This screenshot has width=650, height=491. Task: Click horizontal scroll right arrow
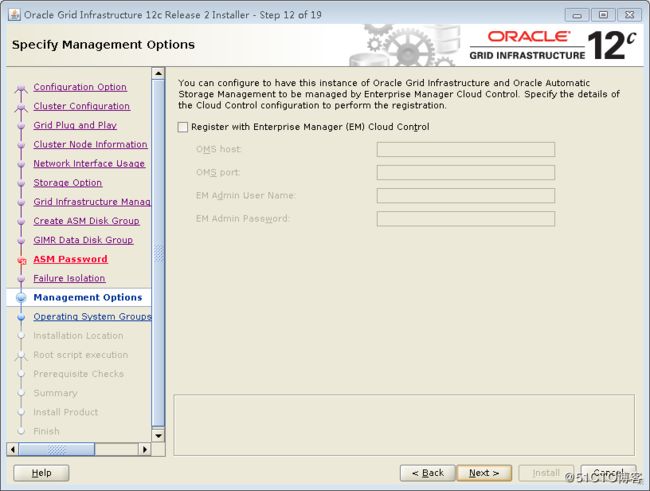pyautogui.click(x=144, y=449)
